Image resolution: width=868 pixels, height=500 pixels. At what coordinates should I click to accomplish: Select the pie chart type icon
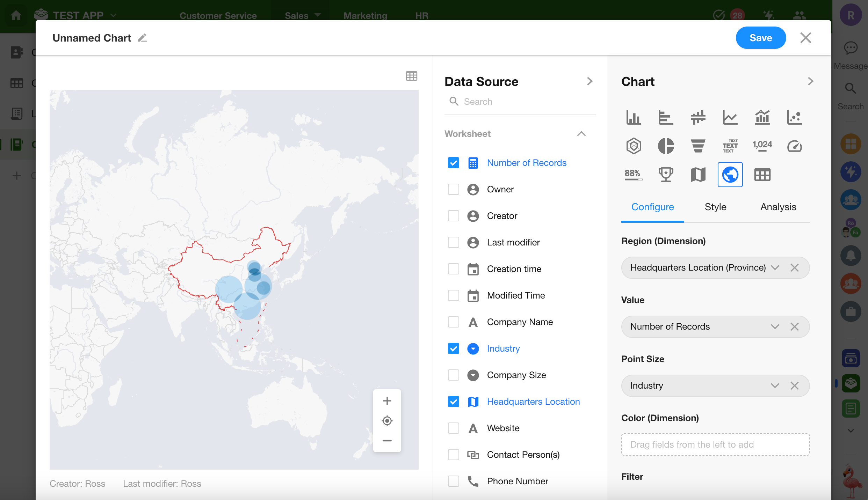(666, 146)
